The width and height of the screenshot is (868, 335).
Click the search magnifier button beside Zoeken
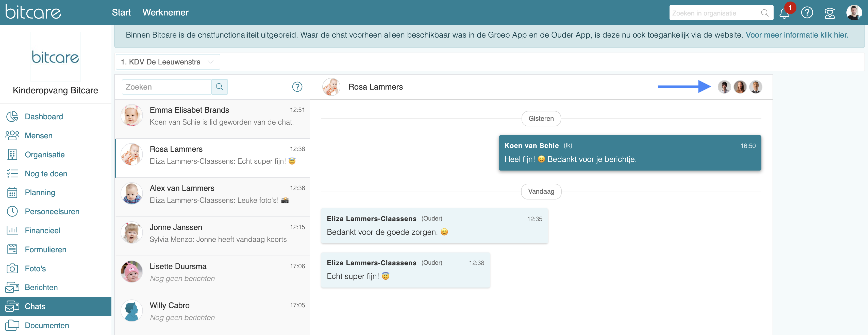(x=219, y=87)
